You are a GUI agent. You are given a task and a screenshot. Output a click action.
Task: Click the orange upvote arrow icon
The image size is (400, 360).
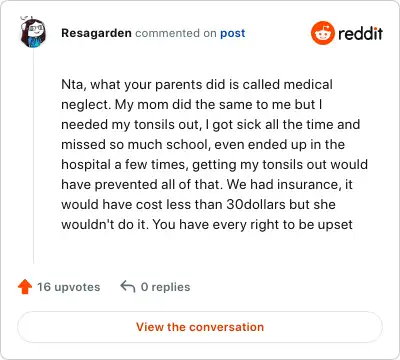point(25,287)
